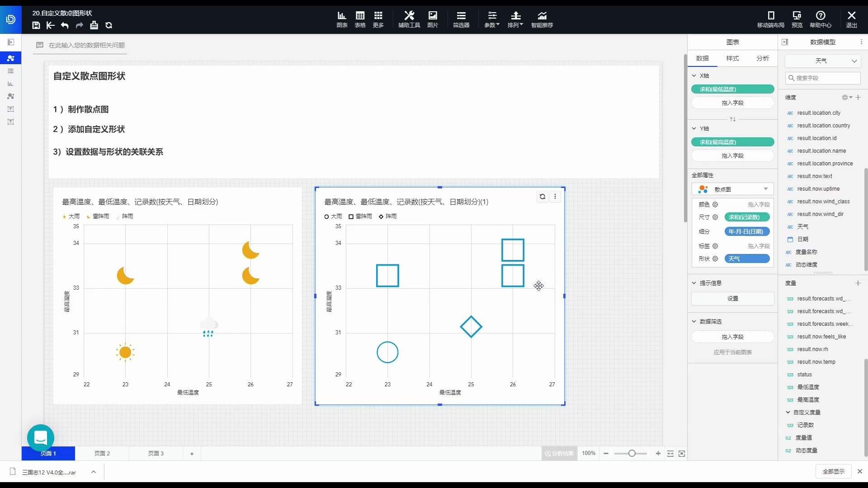
Task: Click the 搜索字段 search field
Action: point(823,78)
